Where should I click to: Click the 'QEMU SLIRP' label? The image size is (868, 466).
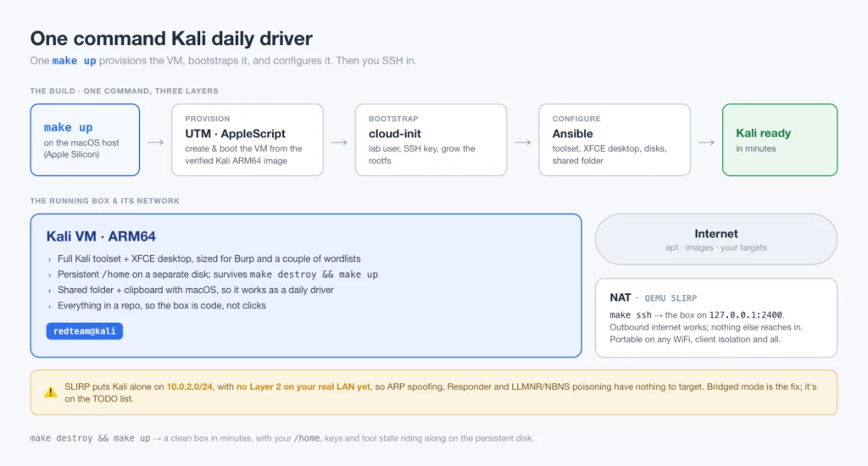click(670, 298)
